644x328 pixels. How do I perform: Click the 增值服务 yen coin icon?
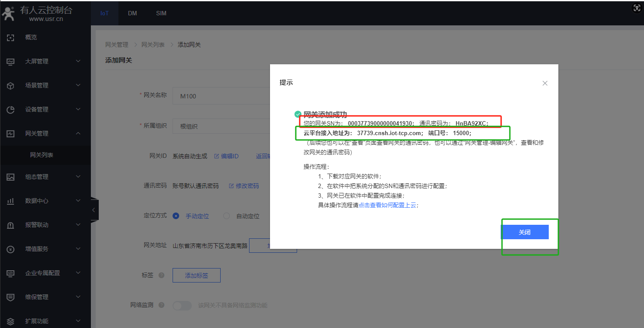coord(11,249)
